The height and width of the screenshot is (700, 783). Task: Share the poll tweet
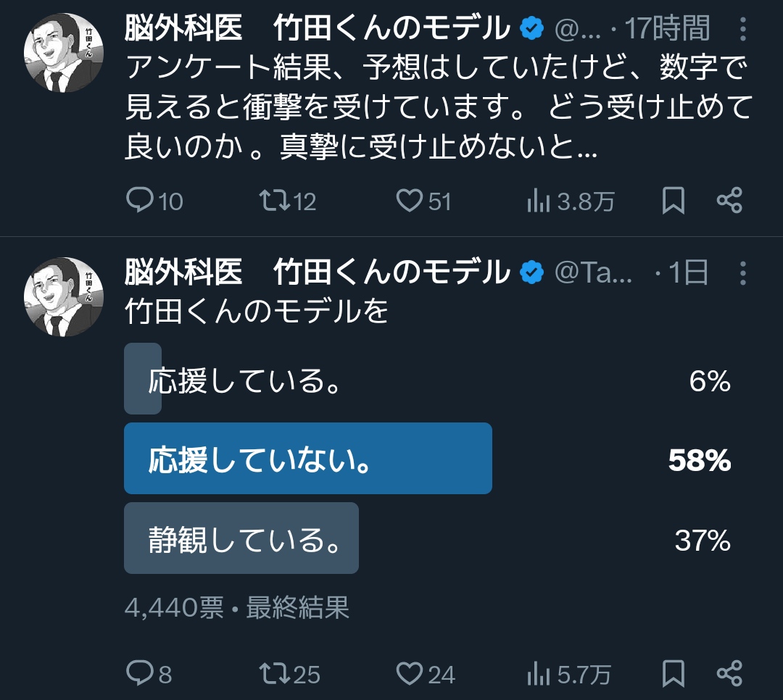[x=729, y=674]
